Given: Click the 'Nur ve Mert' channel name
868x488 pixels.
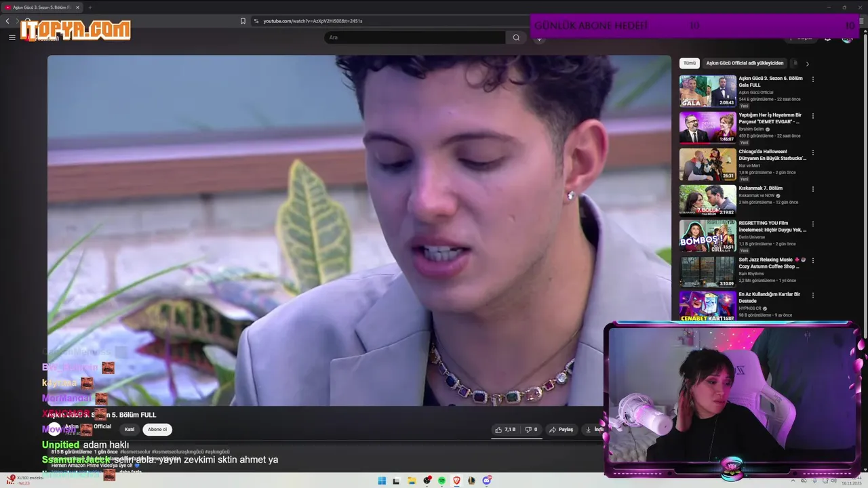Looking at the screenshot, I should 750,165.
